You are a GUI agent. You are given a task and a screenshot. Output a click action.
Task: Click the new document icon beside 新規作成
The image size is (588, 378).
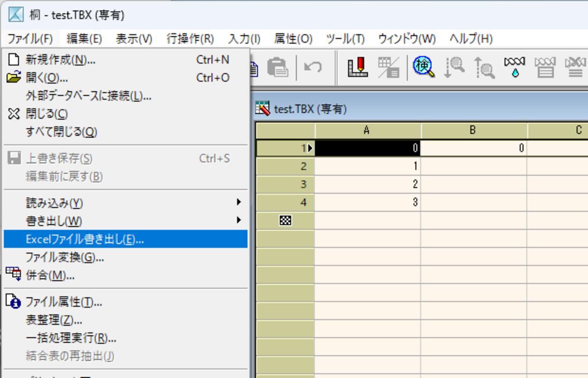tap(14, 59)
